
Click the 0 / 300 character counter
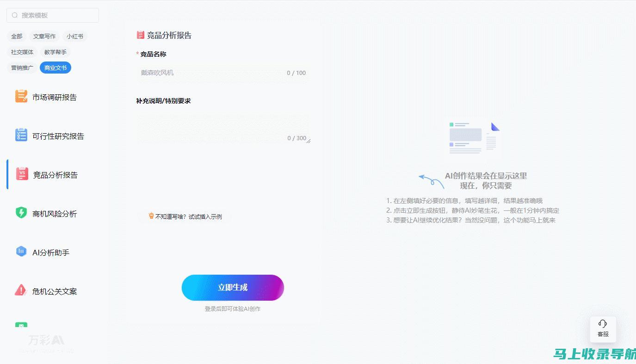pos(296,138)
